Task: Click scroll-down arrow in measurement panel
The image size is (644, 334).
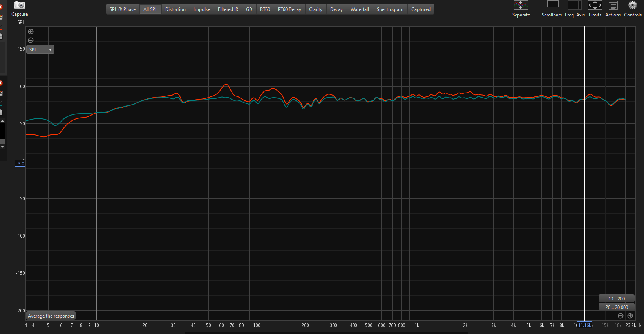Action: click(x=2, y=147)
